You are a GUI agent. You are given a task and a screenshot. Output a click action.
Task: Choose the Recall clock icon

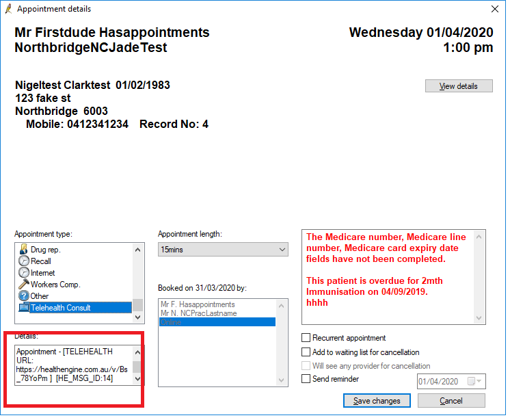(23, 261)
